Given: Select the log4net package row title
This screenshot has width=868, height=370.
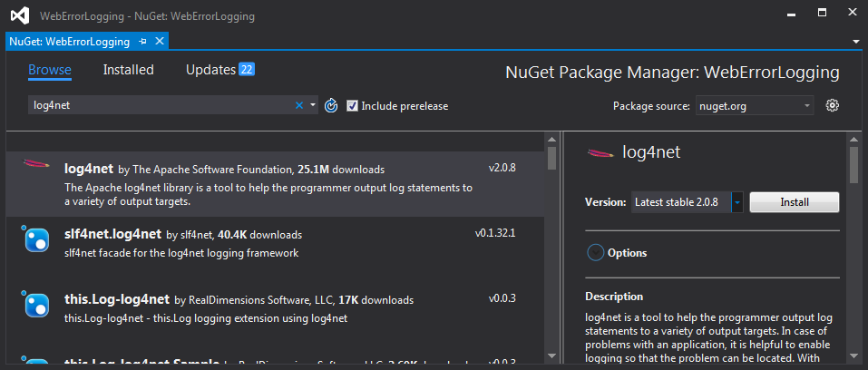Looking at the screenshot, I should (89, 169).
